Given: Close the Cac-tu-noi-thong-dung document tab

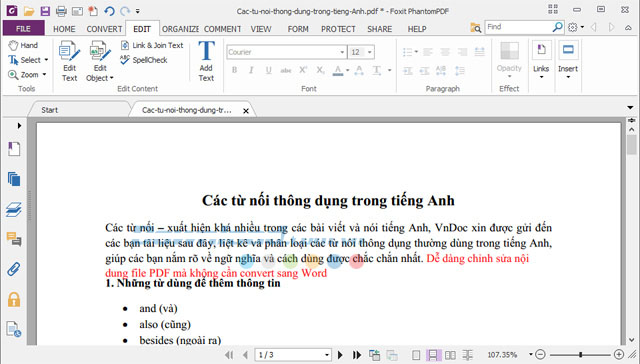Looking at the screenshot, I should tap(246, 111).
